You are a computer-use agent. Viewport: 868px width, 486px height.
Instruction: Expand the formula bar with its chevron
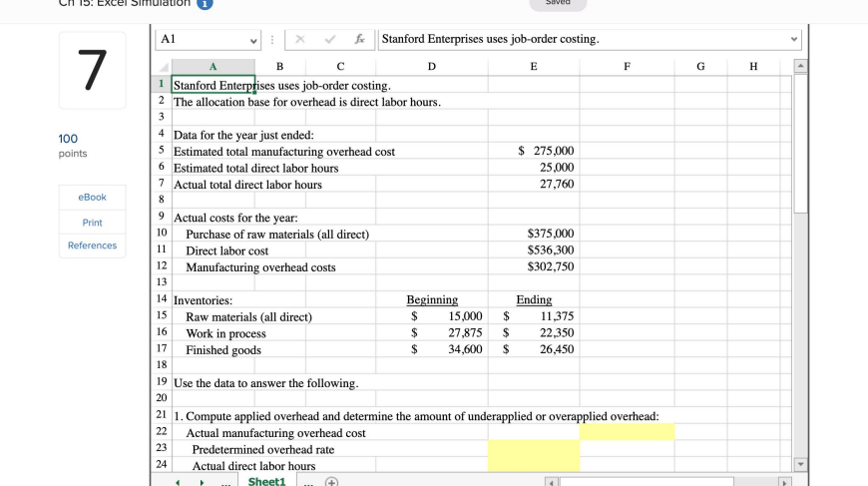pyautogui.click(x=794, y=39)
